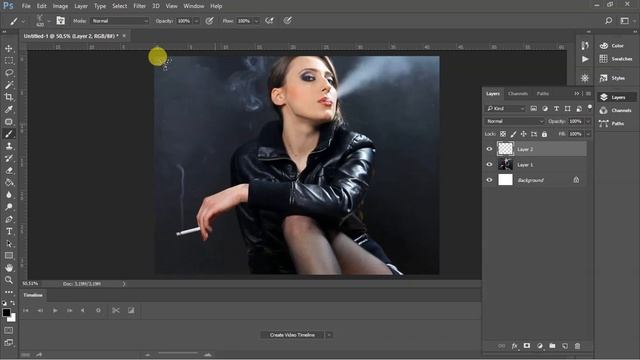Click the foreground color swatch
640x360 pixels.
6,313
